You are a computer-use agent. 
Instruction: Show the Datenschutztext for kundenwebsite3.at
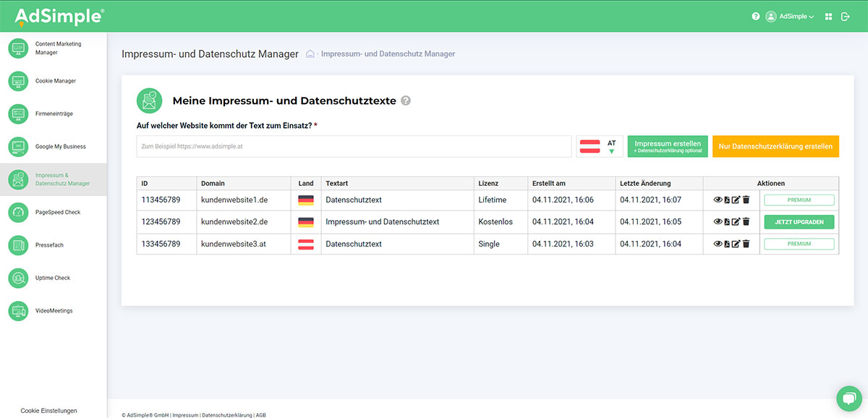click(x=717, y=244)
